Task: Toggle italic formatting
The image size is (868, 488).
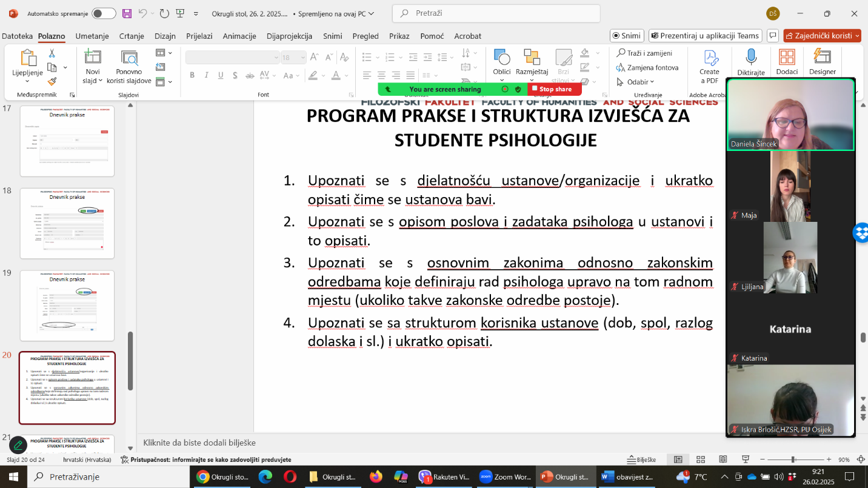Action: [206, 76]
